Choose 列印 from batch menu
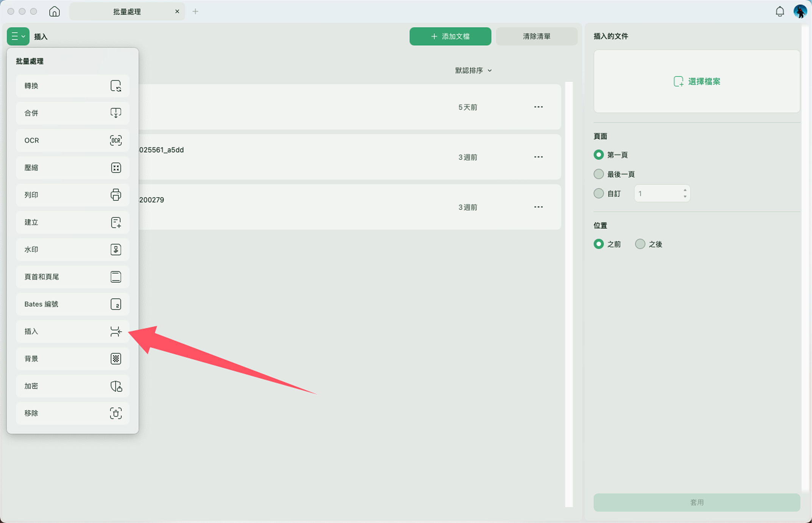The height and width of the screenshot is (523, 812). 73,195
